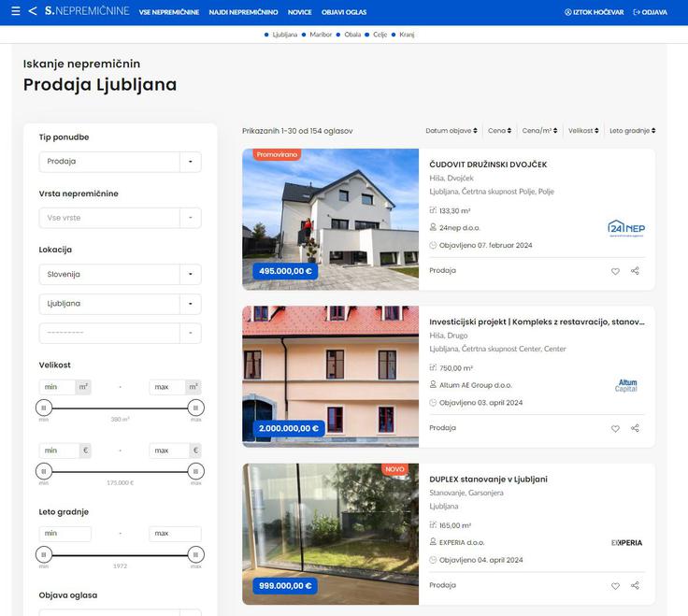Screen dimensions: 688x616
Task: Select the Kranj city link
Action: point(407,35)
